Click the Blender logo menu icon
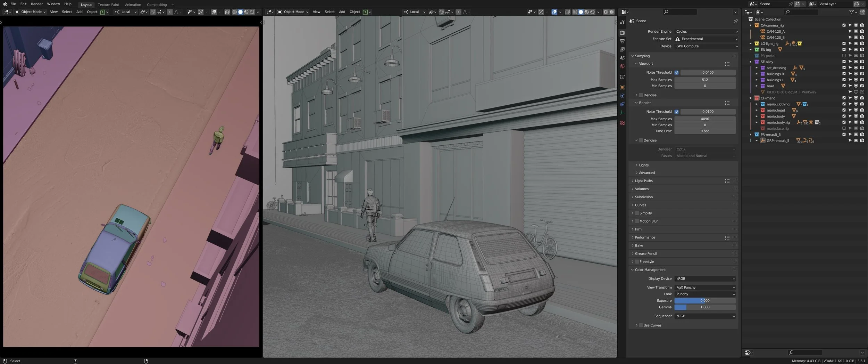 (x=5, y=4)
